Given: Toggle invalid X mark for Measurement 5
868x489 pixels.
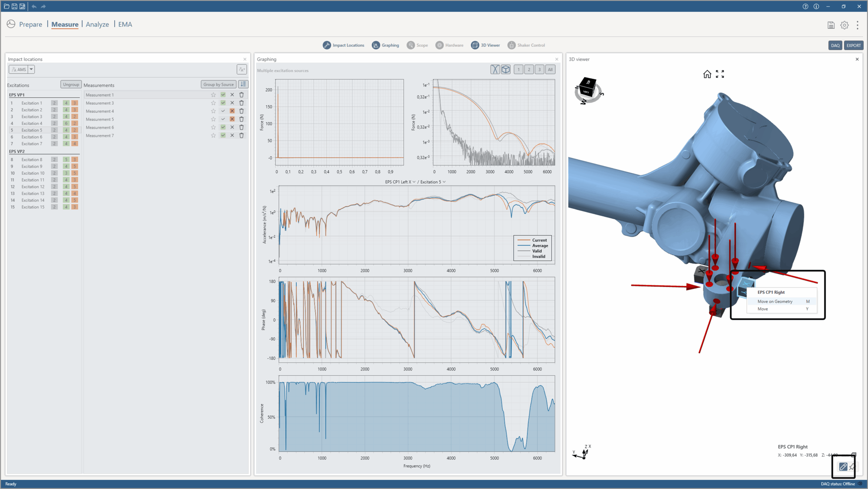Looking at the screenshot, I should pyautogui.click(x=232, y=119).
